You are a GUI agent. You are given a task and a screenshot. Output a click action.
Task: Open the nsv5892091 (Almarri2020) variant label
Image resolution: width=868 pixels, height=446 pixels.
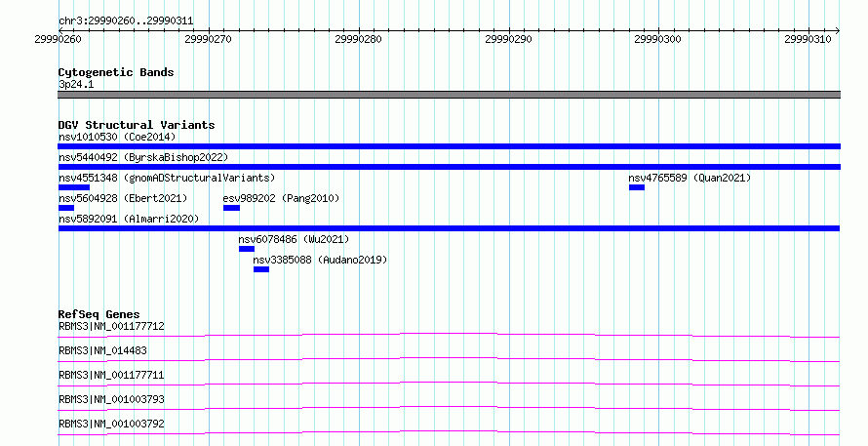[129, 219]
